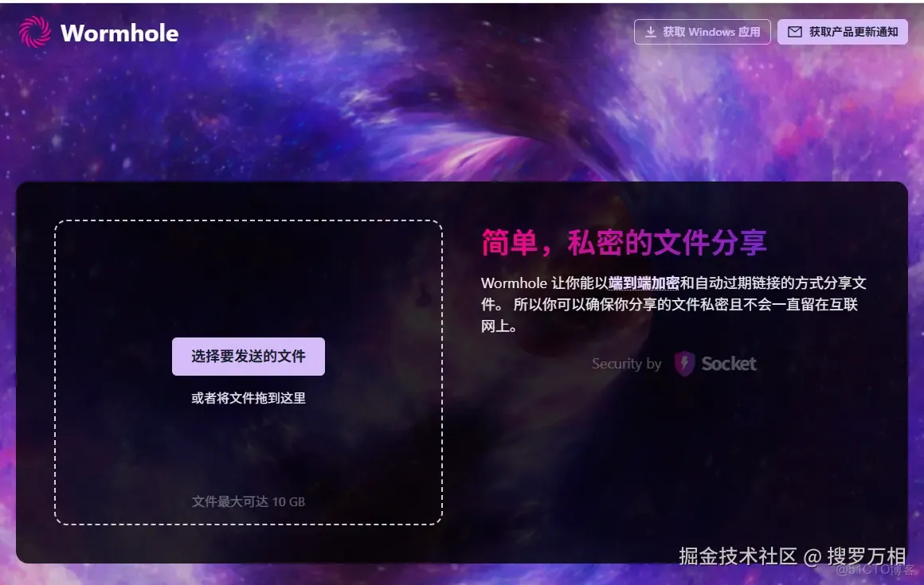Click the 或者将文件拖到这里 hint text
This screenshot has width=924, height=585.
pos(248,398)
